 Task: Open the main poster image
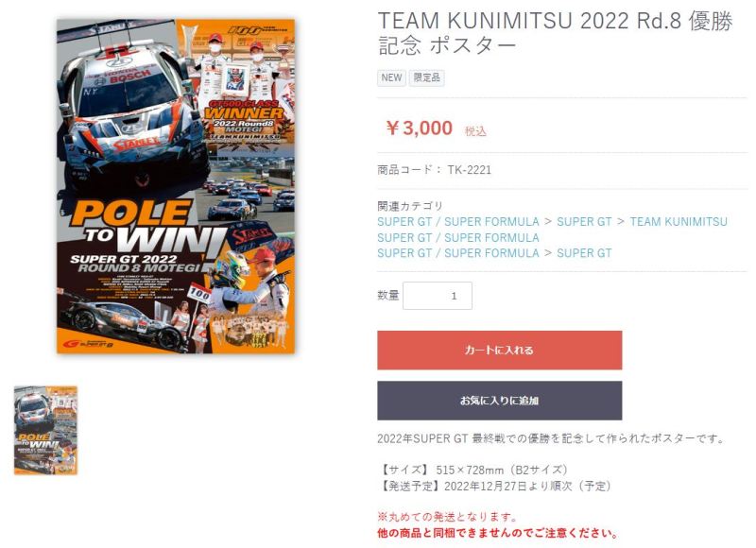point(176,186)
